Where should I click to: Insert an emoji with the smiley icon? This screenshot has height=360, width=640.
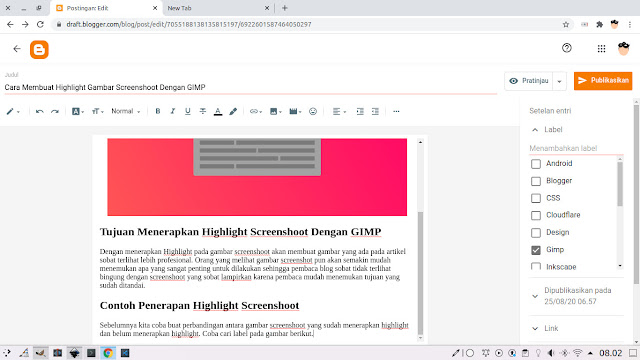pyautogui.click(x=313, y=111)
